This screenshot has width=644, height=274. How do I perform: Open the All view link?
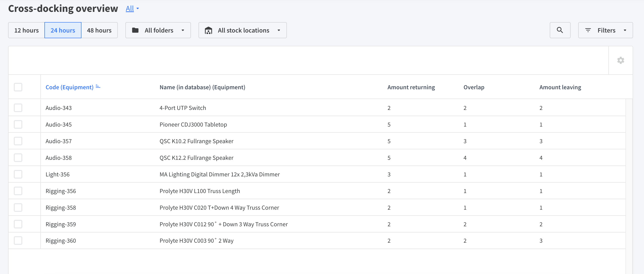pyautogui.click(x=130, y=9)
